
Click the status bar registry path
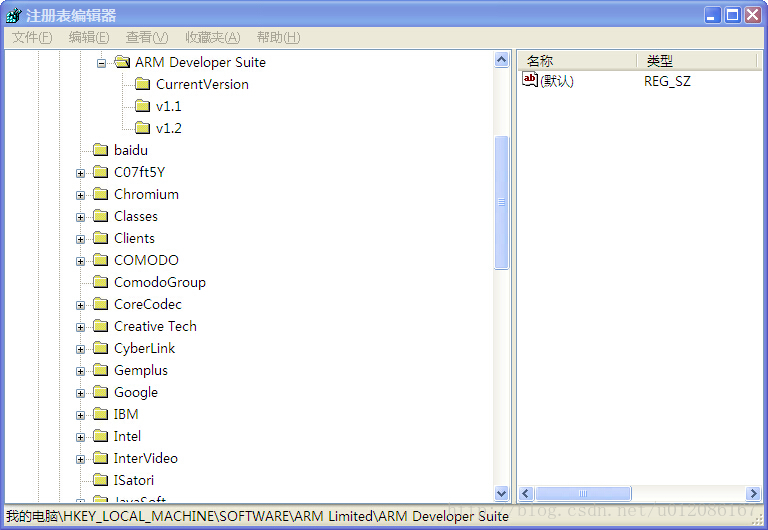(257, 516)
